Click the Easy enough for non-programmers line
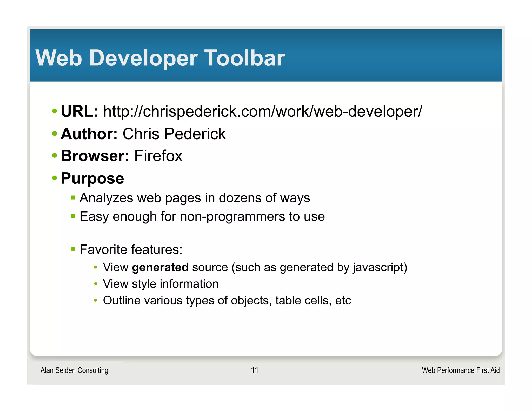Image resolution: width=532 pixels, height=411 pixels. pos(202,216)
